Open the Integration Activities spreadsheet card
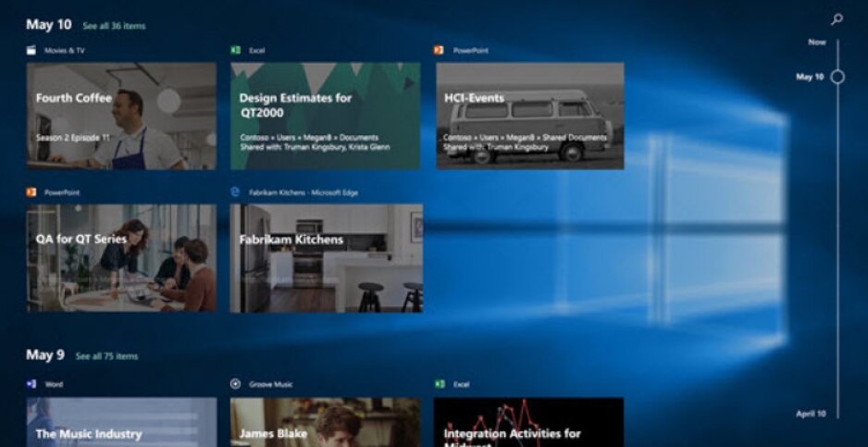This screenshot has height=447, width=868. click(x=529, y=422)
